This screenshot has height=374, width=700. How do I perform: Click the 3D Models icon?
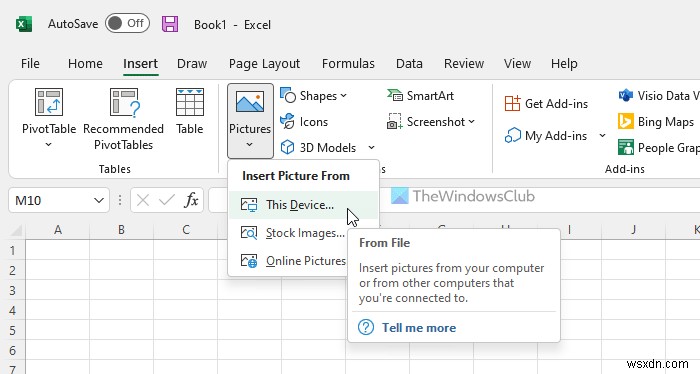click(288, 147)
